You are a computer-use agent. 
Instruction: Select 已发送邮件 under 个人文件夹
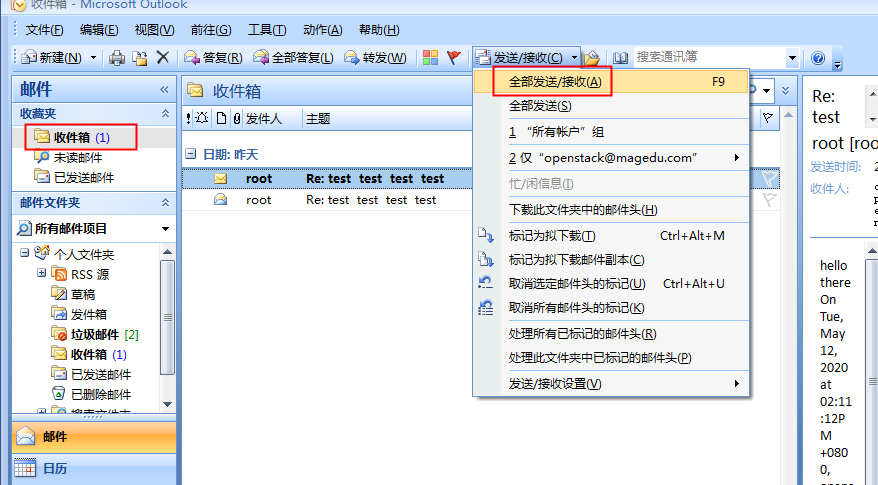[x=91, y=375]
